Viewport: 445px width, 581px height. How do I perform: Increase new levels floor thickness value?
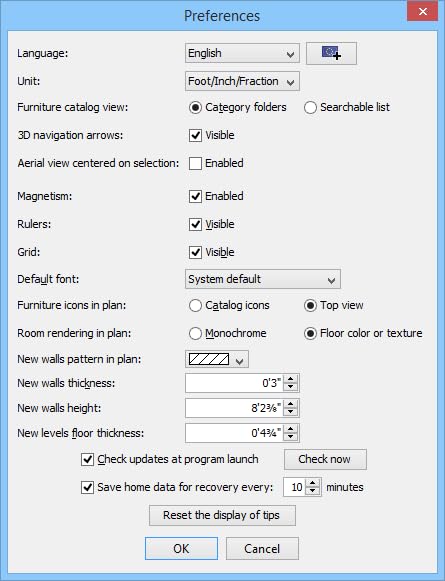tap(290, 429)
